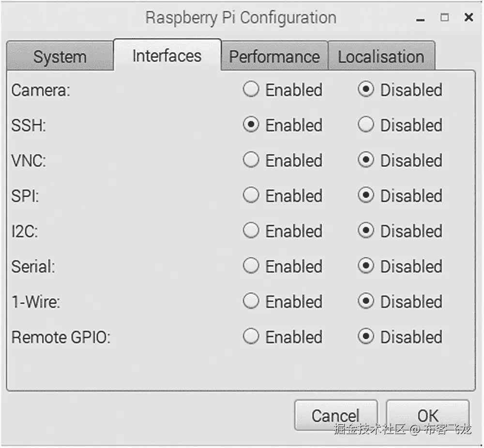Enable the I2C interface

coord(251,231)
